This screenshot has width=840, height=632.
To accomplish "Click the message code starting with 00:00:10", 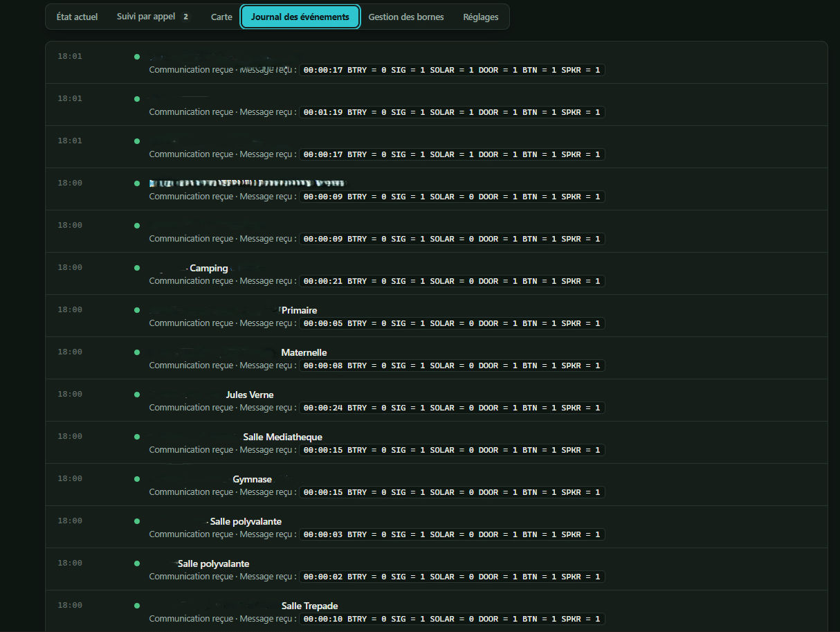I will 452,619.
